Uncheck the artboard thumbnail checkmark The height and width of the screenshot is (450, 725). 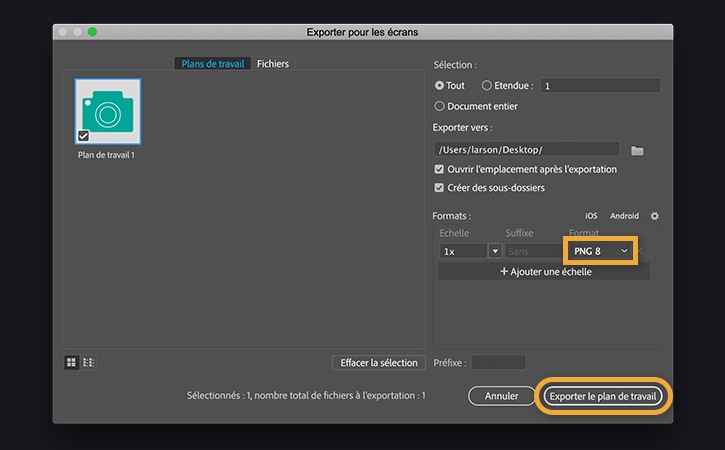pyautogui.click(x=83, y=136)
